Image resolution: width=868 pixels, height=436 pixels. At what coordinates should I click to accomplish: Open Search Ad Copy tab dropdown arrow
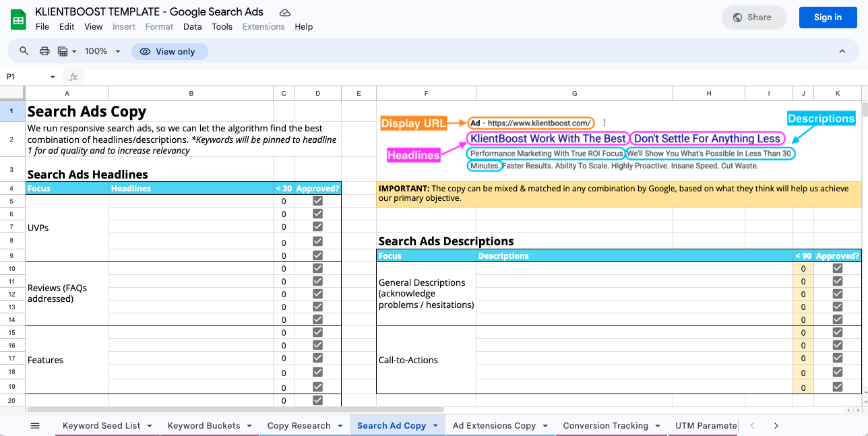click(x=435, y=425)
